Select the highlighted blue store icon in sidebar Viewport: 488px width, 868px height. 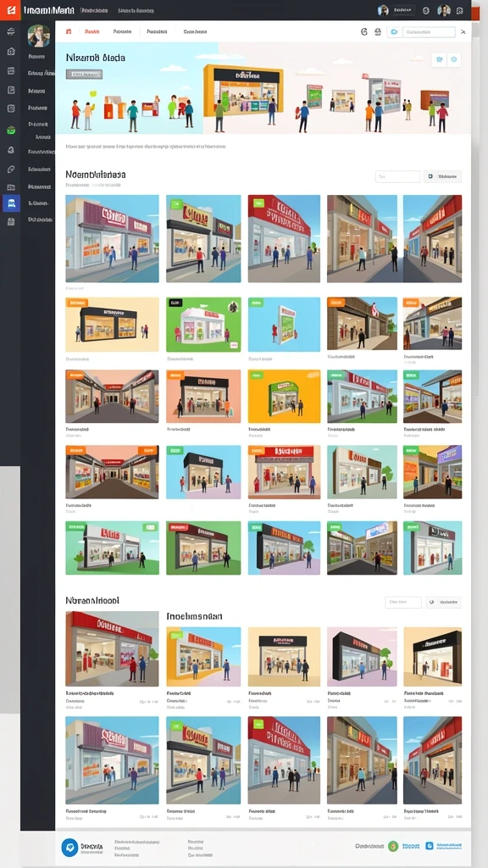click(x=11, y=203)
